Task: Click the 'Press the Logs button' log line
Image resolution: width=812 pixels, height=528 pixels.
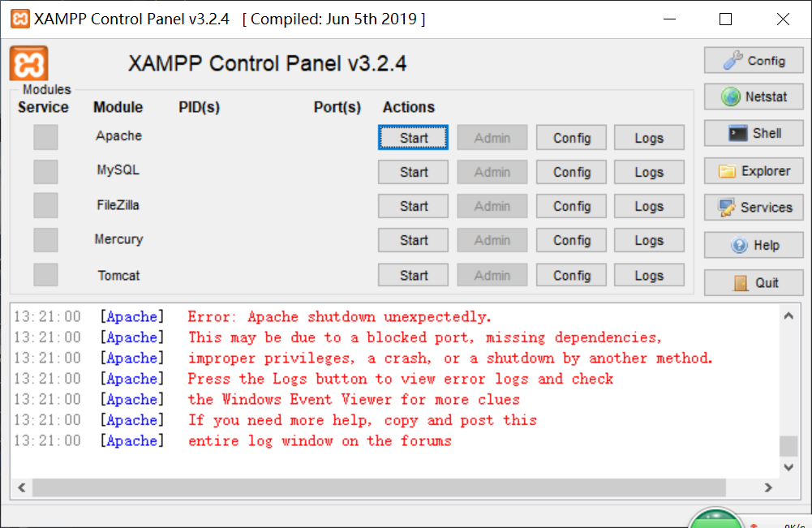Action: (400, 379)
